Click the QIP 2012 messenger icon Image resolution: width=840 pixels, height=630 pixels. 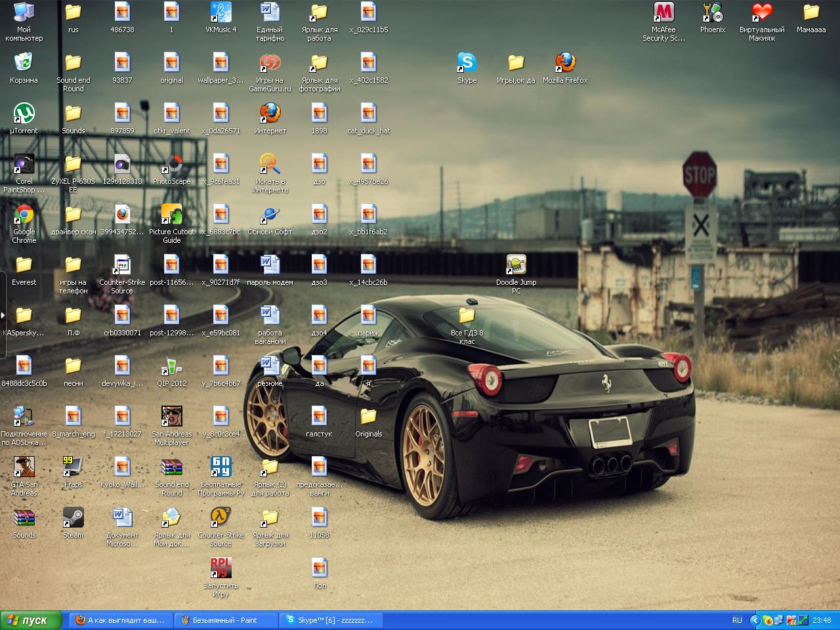tap(172, 366)
